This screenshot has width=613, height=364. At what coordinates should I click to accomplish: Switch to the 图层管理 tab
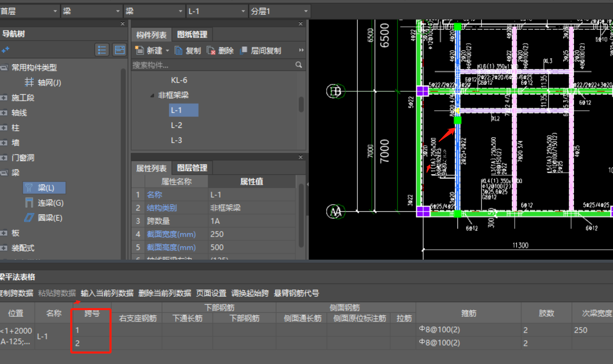coord(192,168)
